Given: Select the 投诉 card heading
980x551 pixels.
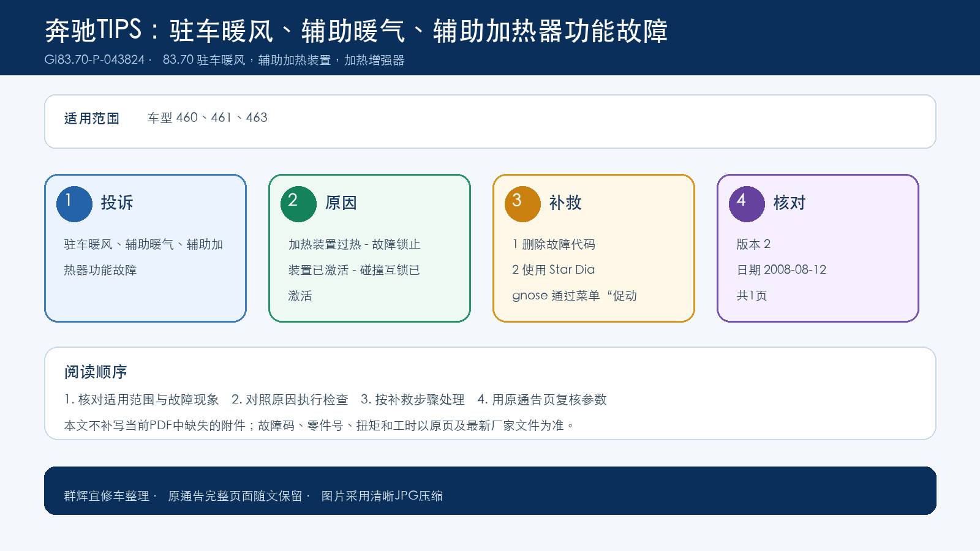Looking at the screenshot, I should click(x=117, y=203).
